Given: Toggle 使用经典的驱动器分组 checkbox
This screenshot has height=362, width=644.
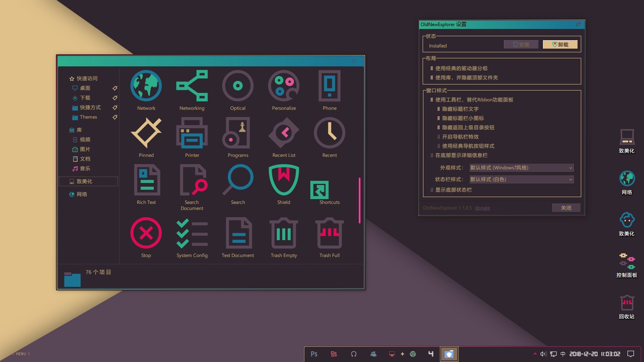Looking at the screenshot, I should (x=432, y=68).
